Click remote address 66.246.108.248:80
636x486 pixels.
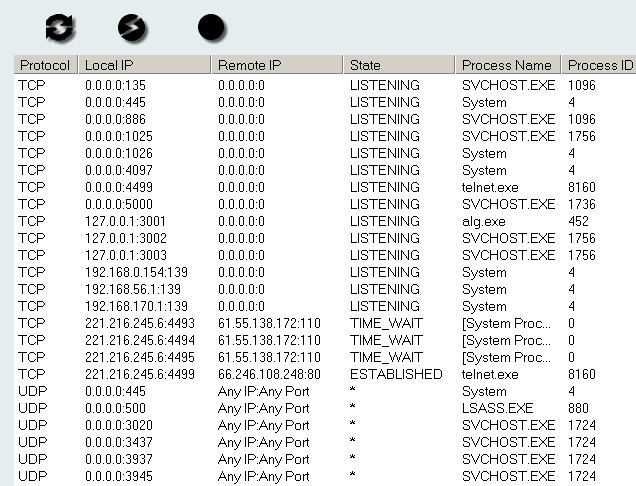click(x=268, y=374)
